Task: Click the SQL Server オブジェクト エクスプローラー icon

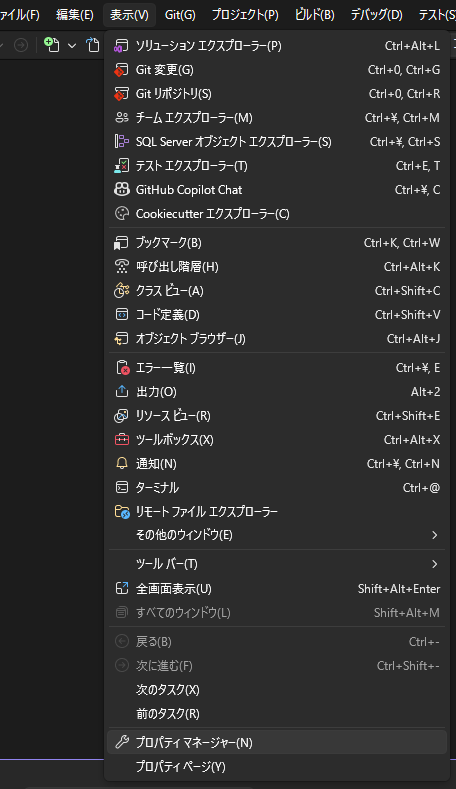Action: (x=121, y=141)
